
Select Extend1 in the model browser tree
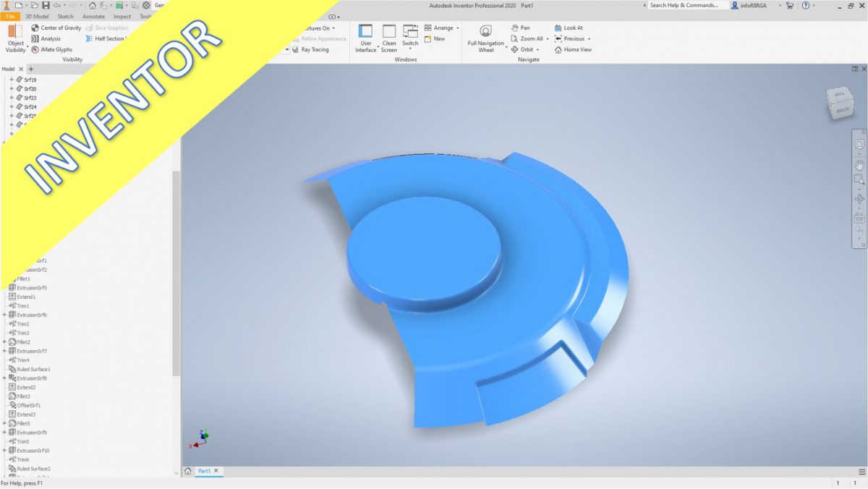(x=22, y=297)
